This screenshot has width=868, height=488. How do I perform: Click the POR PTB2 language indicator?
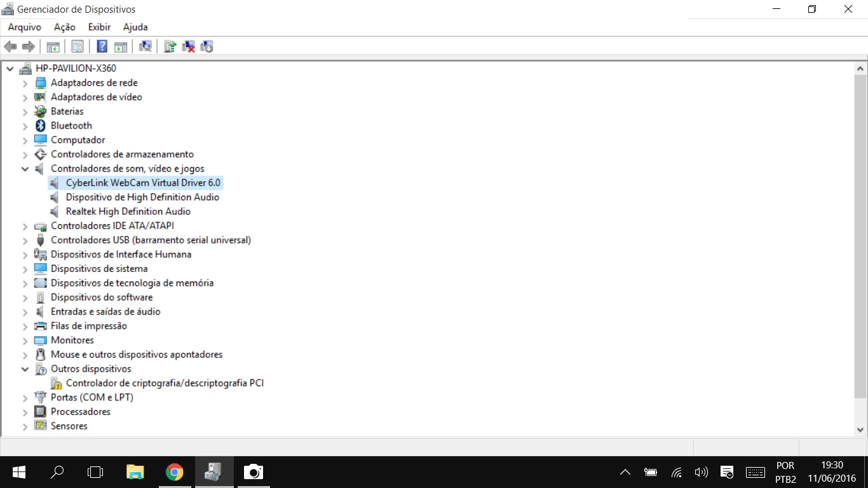click(x=785, y=472)
